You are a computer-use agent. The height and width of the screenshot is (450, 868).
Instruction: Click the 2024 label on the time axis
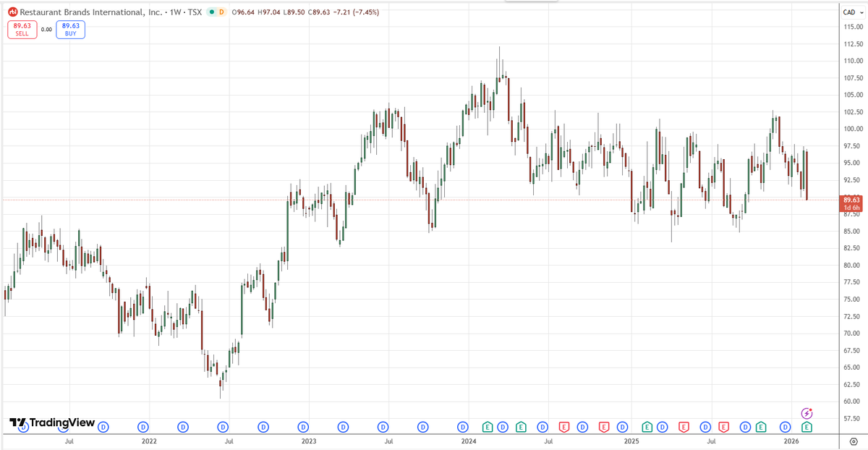pyautogui.click(x=469, y=441)
